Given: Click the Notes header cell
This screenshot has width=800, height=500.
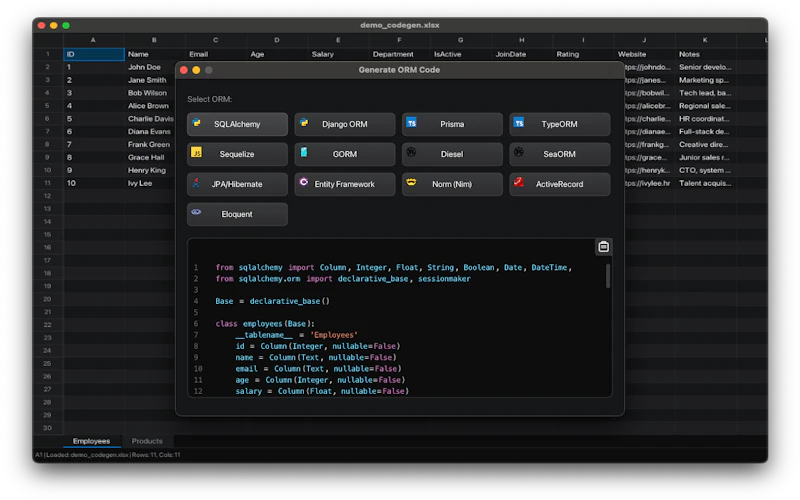Looking at the screenshot, I should (706, 54).
